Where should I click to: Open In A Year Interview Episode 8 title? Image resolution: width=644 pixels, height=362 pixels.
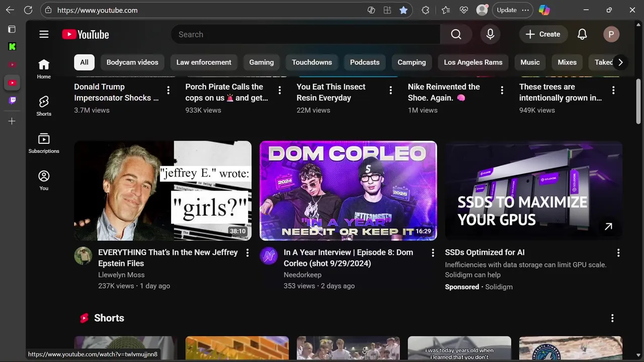point(348,258)
